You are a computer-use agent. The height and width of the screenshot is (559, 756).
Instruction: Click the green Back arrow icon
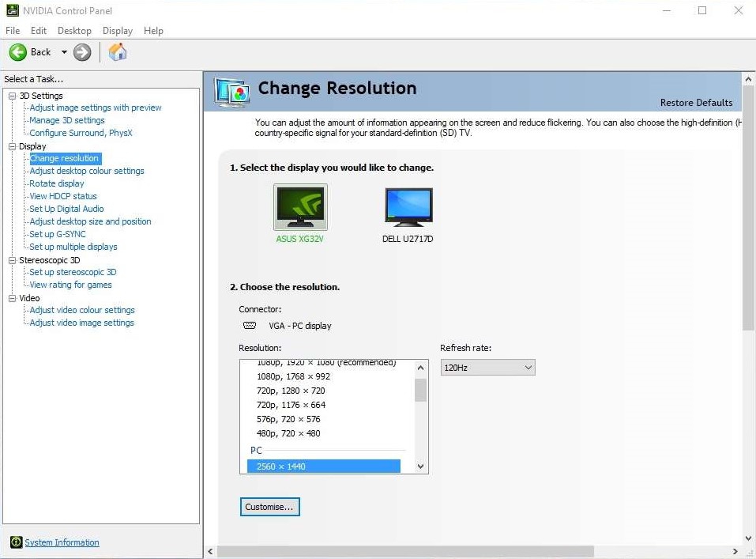(18, 52)
